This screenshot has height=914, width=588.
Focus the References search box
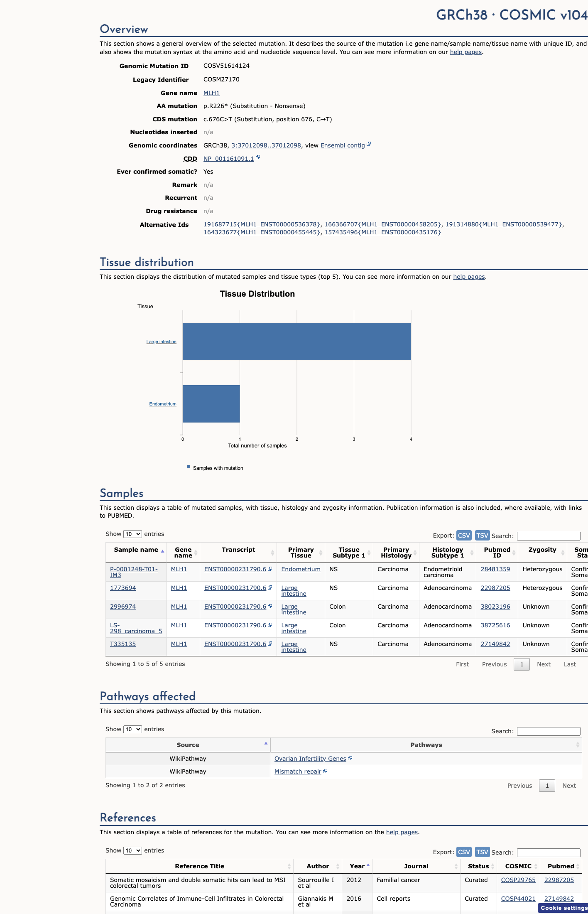[549, 853]
